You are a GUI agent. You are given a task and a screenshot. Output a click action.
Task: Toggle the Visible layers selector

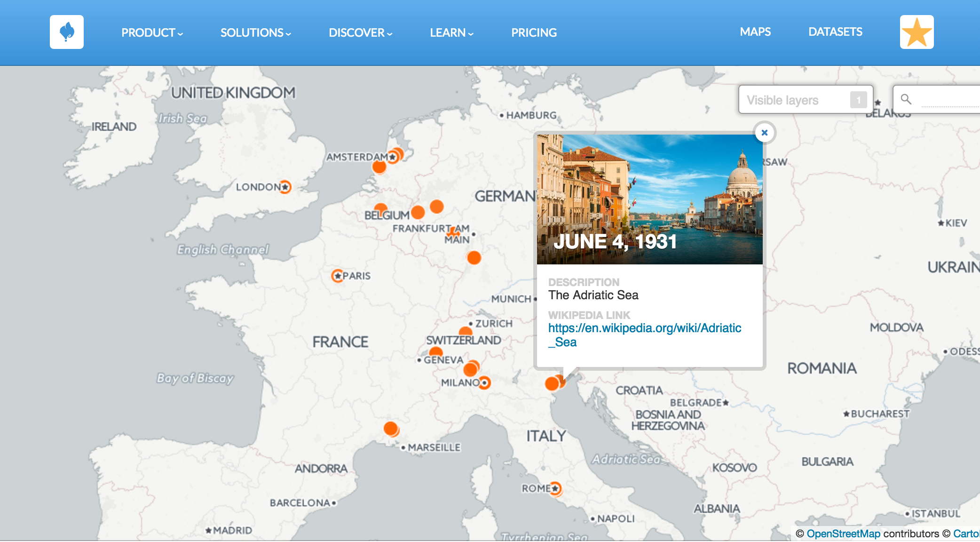[x=806, y=100]
